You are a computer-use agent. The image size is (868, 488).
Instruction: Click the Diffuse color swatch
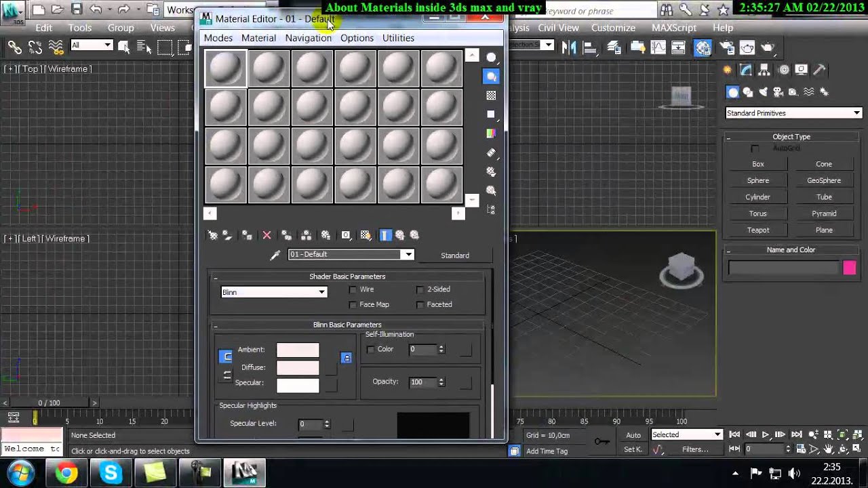click(298, 367)
